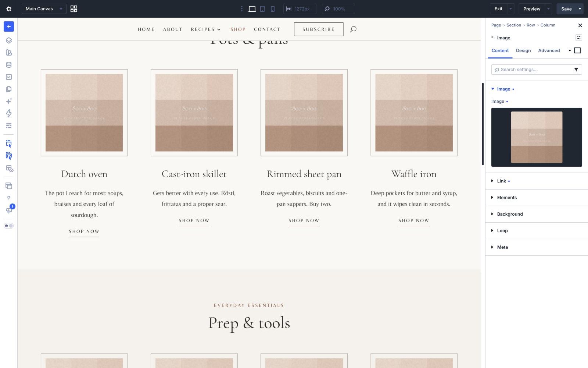588x368 pixels.
Task: Go back using the arrow beside Image
Action: tap(493, 38)
